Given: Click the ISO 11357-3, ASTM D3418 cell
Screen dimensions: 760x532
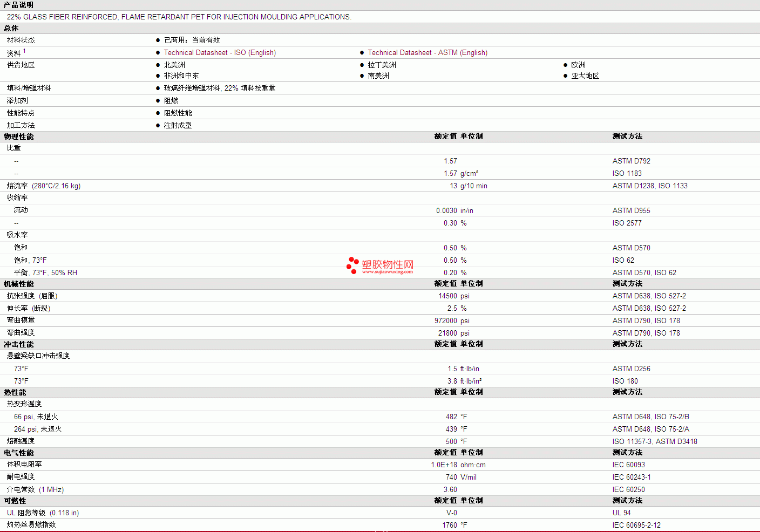Looking at the screenshot, I should (655, 441).
